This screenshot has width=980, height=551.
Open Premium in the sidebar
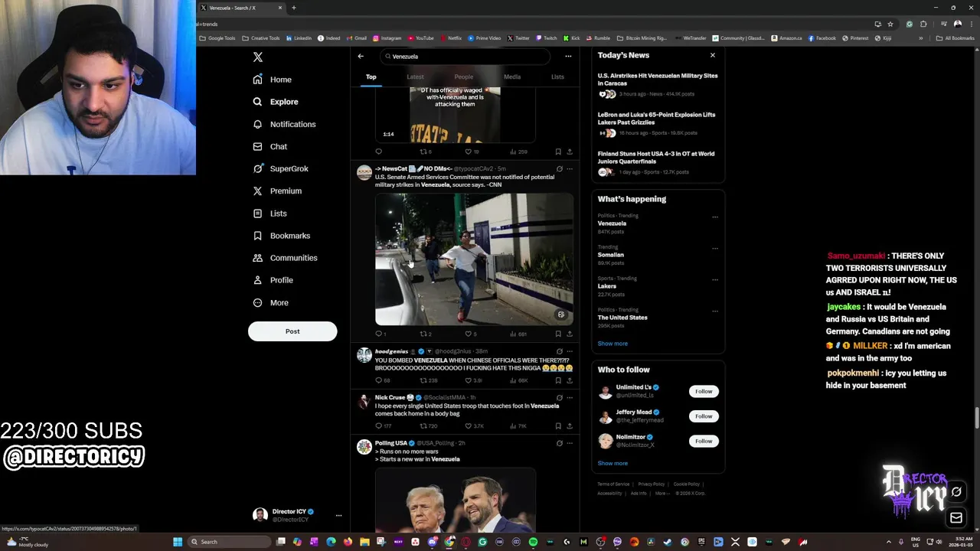coord(277,191)
